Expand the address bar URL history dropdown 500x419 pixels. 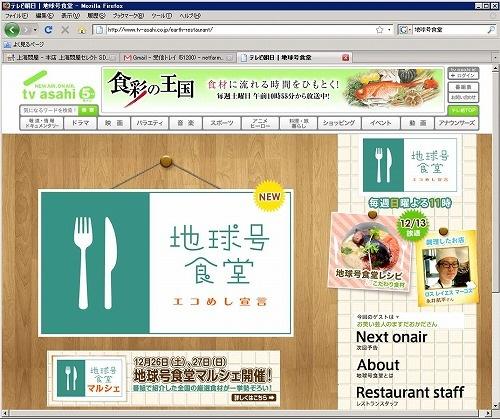click(389, 30)
